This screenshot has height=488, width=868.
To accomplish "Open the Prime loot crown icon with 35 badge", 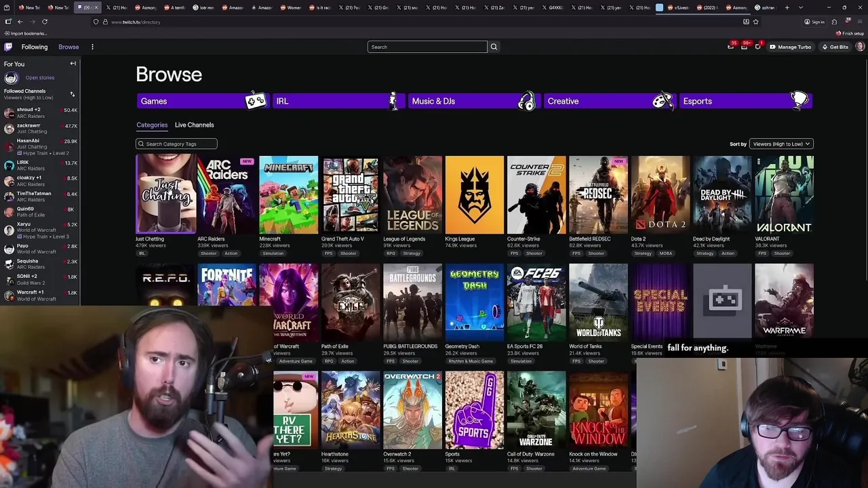I will pyautogui.click(x=730, y=47).
